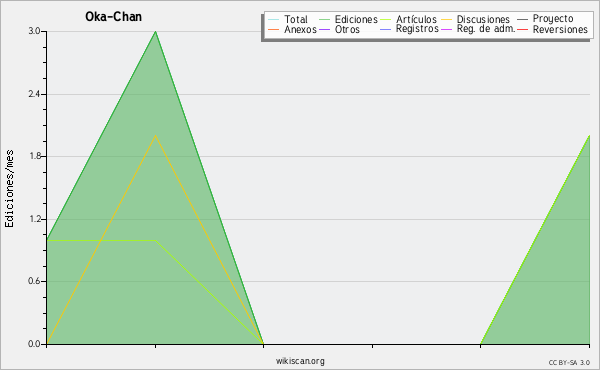
Task: Click the light blue Total legend line
Action: pos(274,20)
